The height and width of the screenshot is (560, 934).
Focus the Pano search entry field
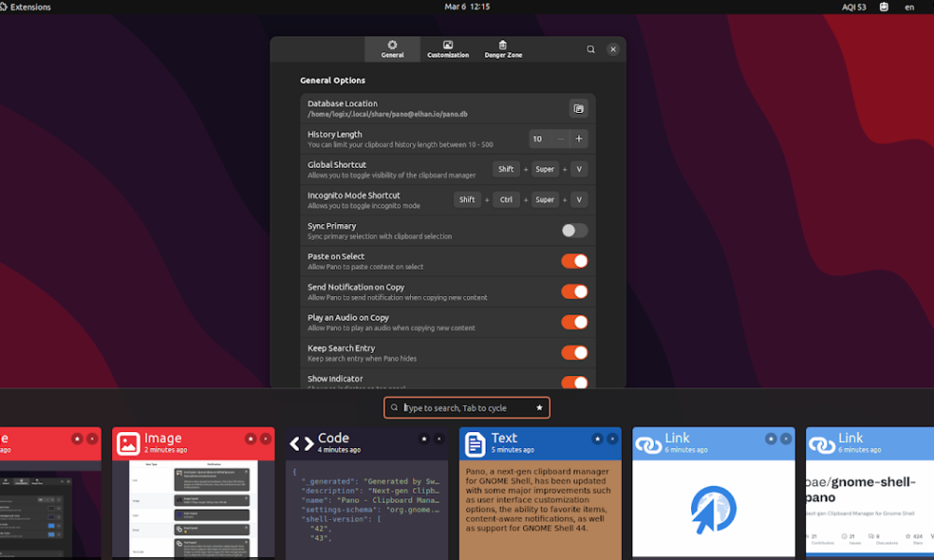[466, 408]
